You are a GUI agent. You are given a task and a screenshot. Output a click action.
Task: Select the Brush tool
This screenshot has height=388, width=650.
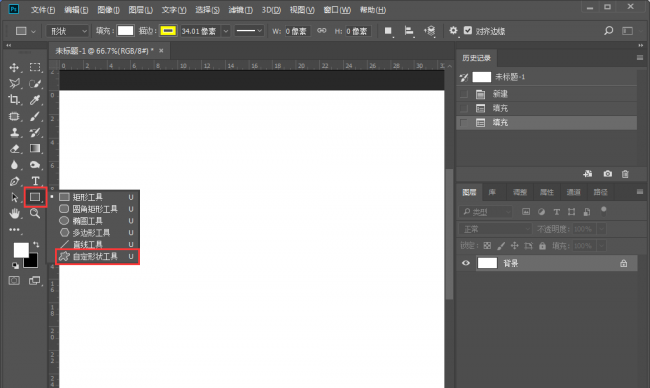(x=35, y=116)
